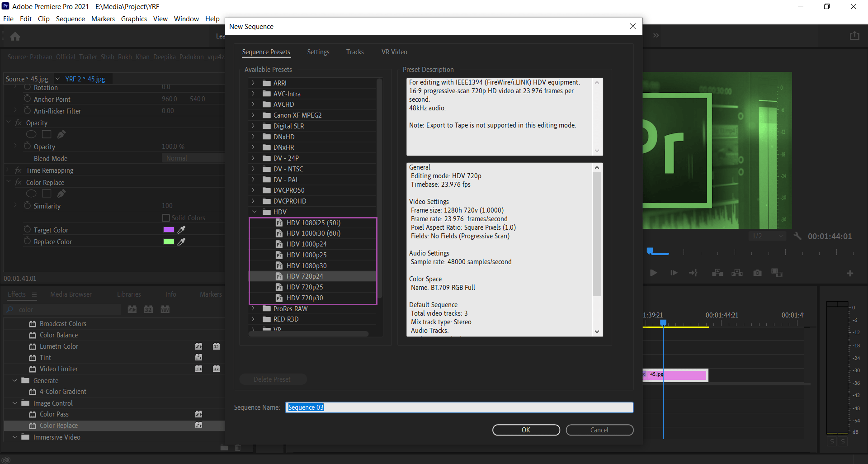Open the Effects panel hamburger menu
This screenshot has width=868, height=464.
click(34, 294)
